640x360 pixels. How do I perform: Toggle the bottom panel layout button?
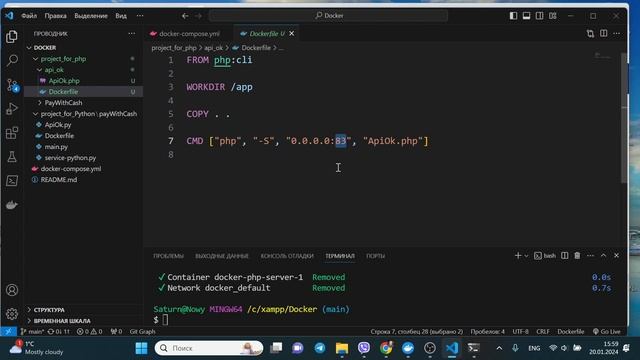coord(527,16)
